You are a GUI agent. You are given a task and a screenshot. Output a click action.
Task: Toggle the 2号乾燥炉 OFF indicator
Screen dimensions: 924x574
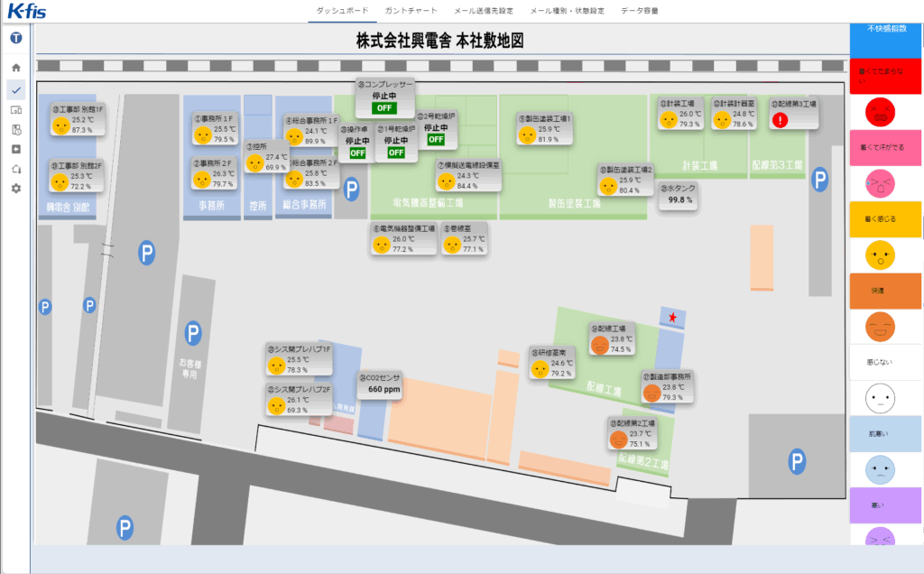pos(436,140)
